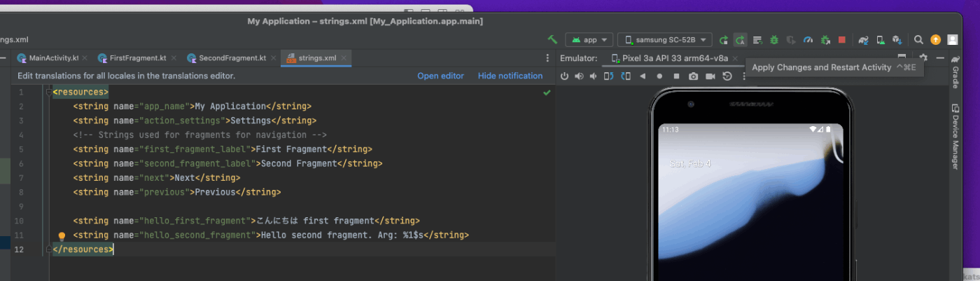Click Sync Project with Gradle Files icon
The width and height of the screenshot is (980, 281).
(x=864, y=40)
